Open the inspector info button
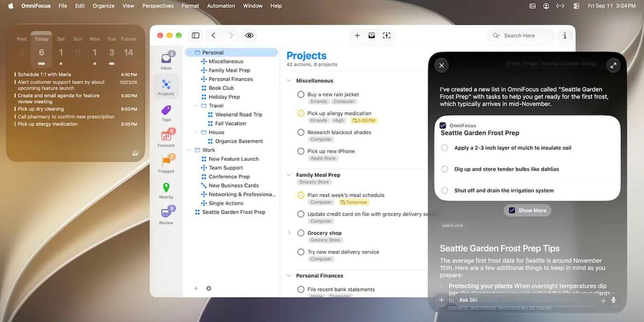Screen dimensions: 644x322 [x=565, y=35]
